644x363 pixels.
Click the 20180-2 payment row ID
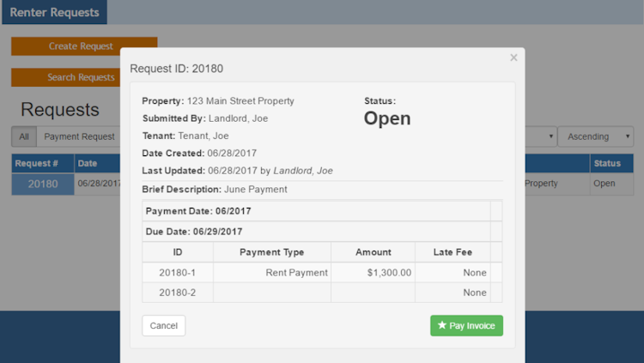pos(178,293)
